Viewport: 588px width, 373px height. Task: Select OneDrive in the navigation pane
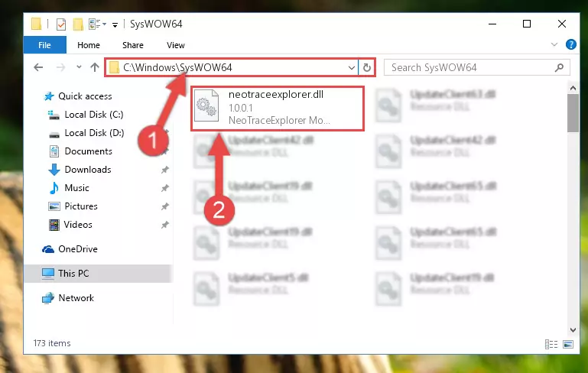(70, 249)
